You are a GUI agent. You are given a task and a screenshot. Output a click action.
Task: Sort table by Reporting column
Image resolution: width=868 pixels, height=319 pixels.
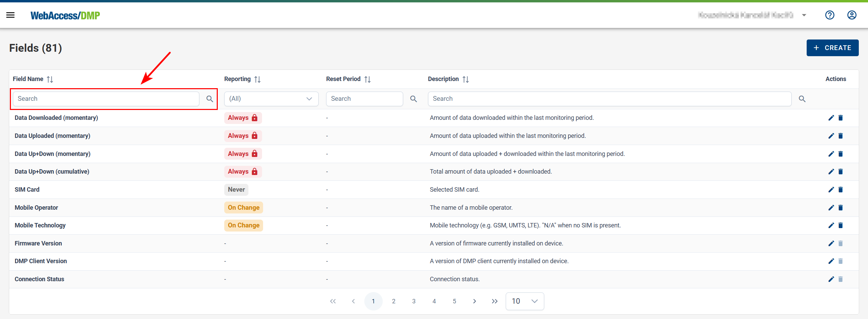coord(257,79)
